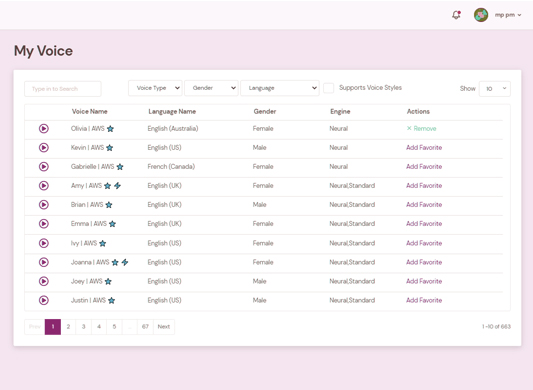The width and height of the screenshot is (533, 390).
Task: Play the Amy | AWS voice sample
Action: point(44,186)
